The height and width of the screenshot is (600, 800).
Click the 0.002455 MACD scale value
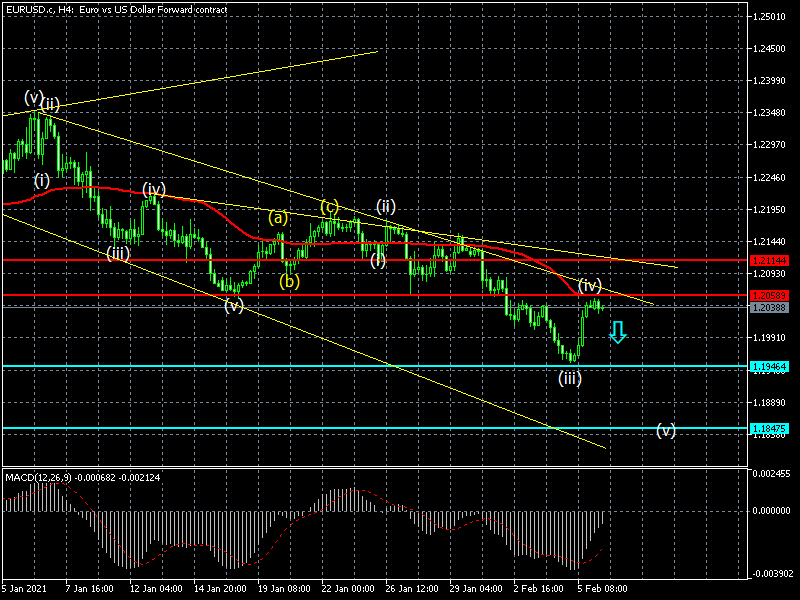772,473
